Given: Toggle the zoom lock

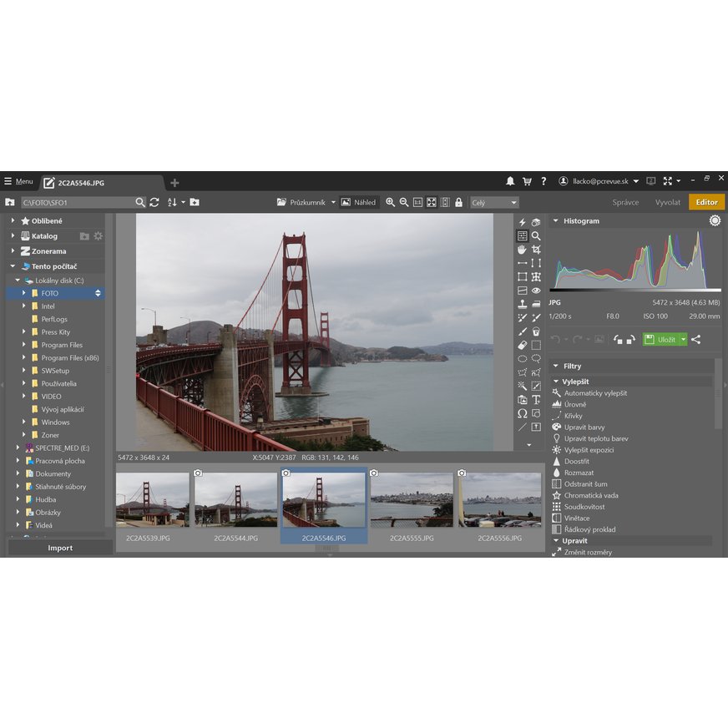Looking at the screenshot, I should pyautogui.click(x=458, y=202).
